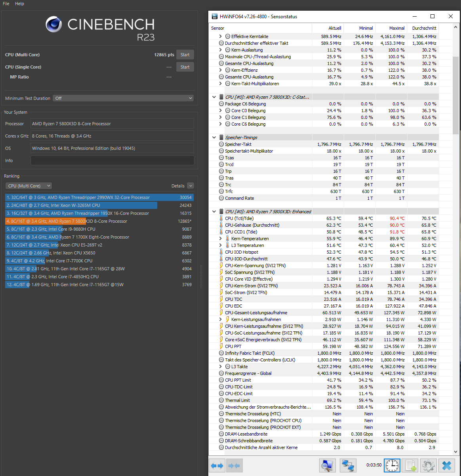Viewport: 461px width, 476px height.
Task: Click the Aktuell column header
Action: pos(328,28)
